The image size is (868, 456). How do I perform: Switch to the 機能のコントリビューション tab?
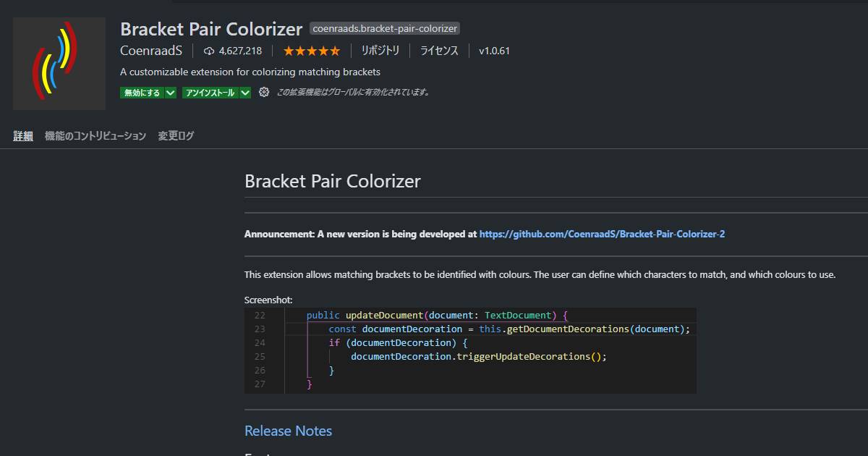click(95, 135)
